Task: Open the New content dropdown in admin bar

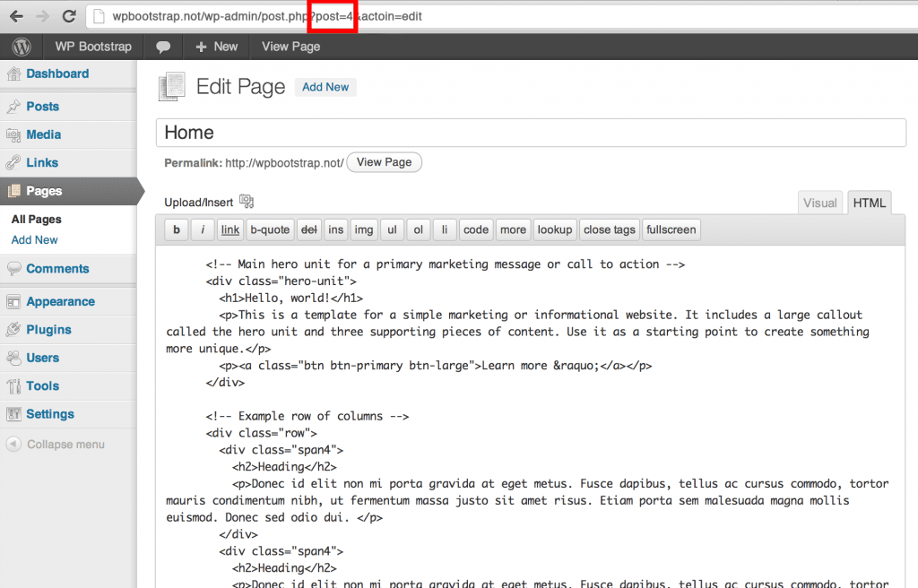Action: click(x=216, y=47)
